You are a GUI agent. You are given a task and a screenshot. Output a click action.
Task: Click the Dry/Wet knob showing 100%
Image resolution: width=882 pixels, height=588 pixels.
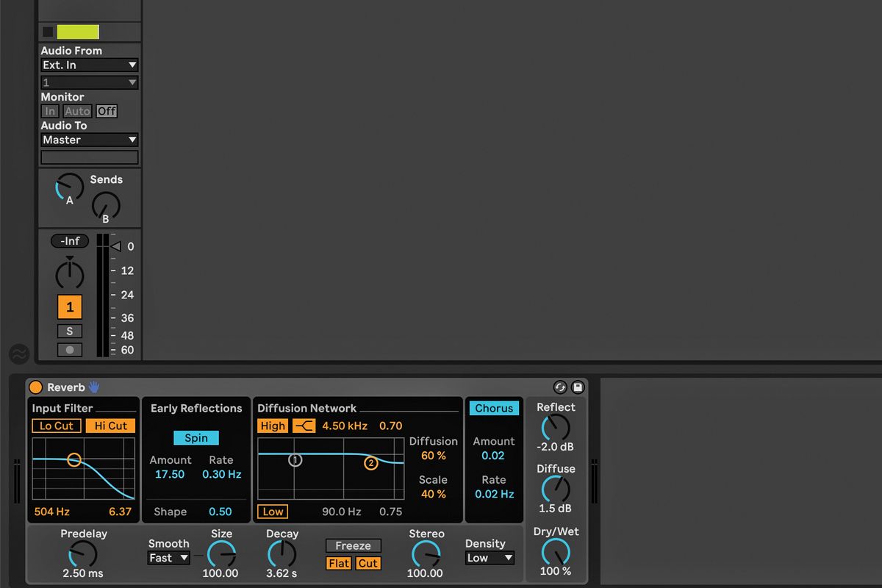coord(556,553)
